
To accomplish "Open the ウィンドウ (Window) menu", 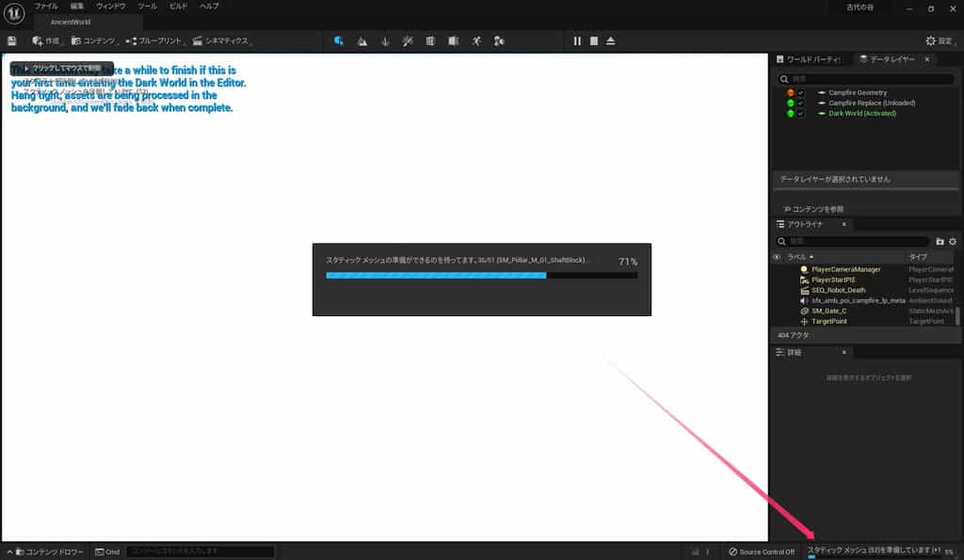I will (111, 7).
